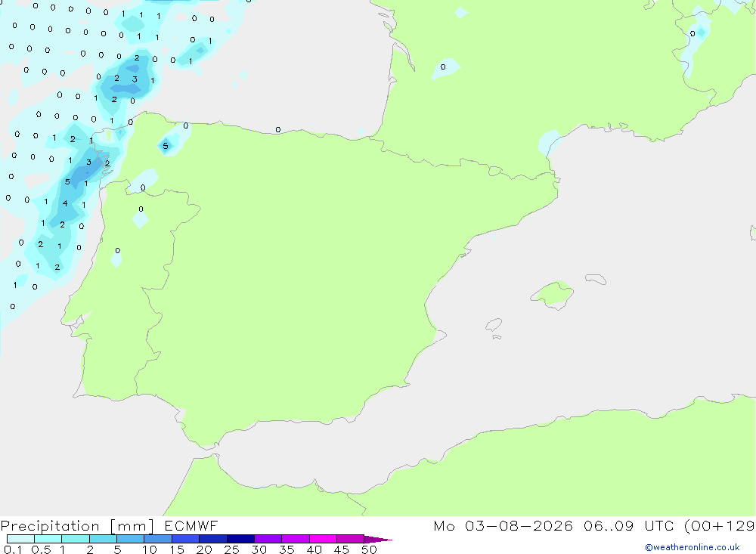Open the weatheronline.co.uk link
This screenshot has width=756, height=554.
692,547
